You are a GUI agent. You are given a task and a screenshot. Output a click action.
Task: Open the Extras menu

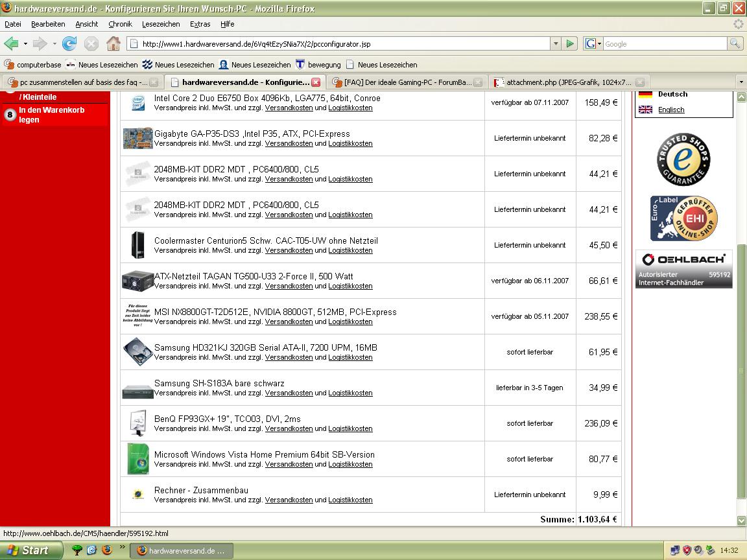200,24
